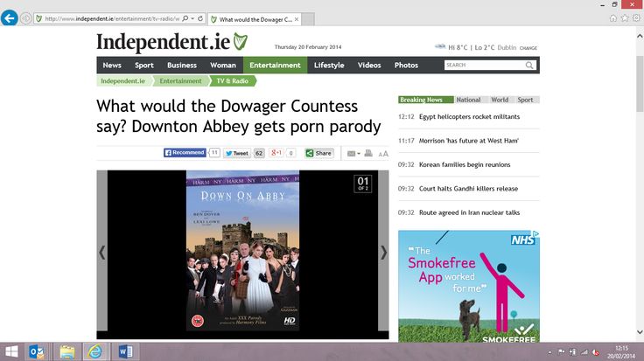This screenshot has height=361, width=644.
Task: Open 'Korean families begin reunions' story
Action: point(465,164)
